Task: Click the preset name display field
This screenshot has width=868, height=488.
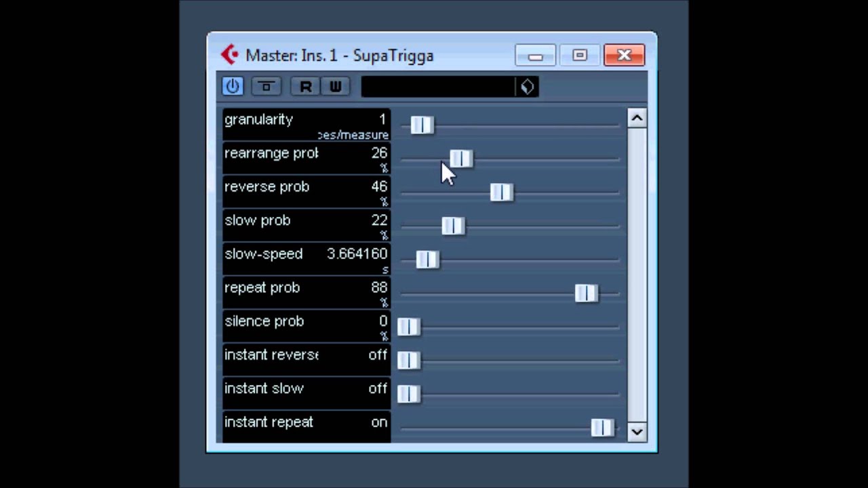Action: 439,86
